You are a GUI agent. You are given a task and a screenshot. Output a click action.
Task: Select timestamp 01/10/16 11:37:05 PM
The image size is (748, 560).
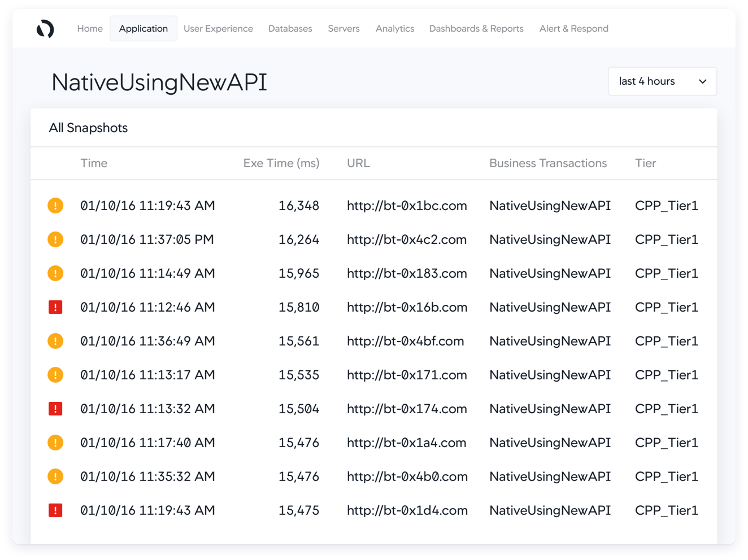147,239
